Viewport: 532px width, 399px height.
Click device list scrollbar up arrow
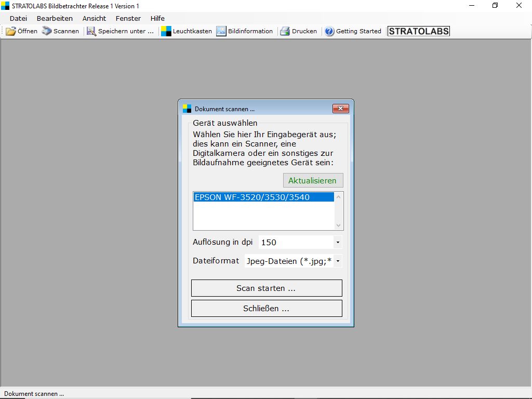pyautogui.click(x=338, y=197)
